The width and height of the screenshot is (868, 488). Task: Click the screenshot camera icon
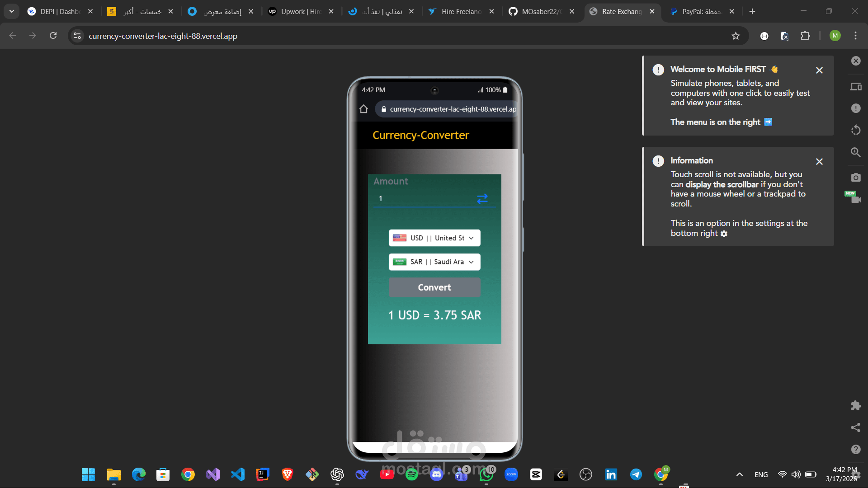[x=855, y=178]
